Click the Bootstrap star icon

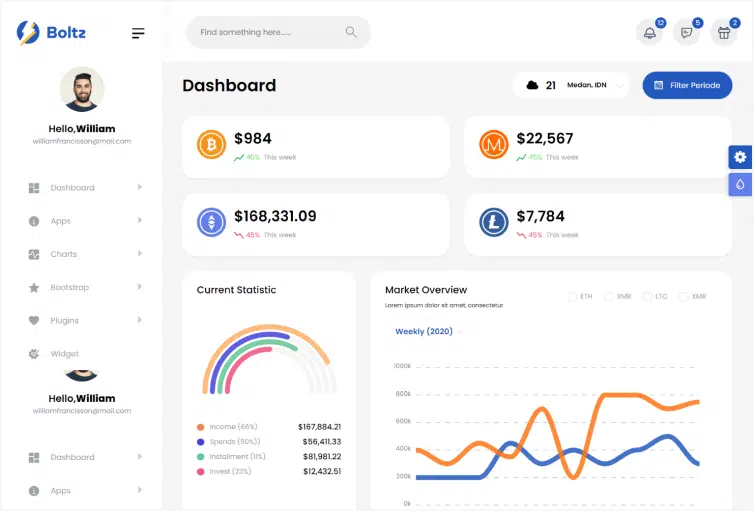pos(34,287)
